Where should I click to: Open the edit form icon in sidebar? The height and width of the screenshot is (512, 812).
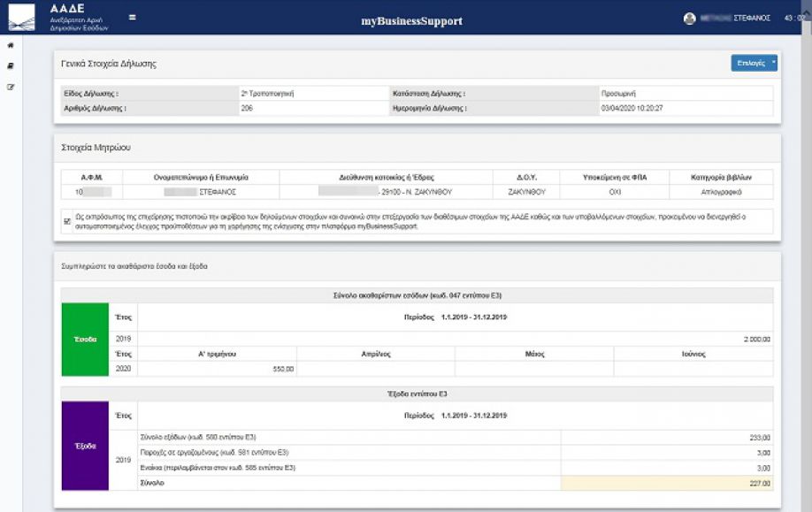tap(11, 87)
